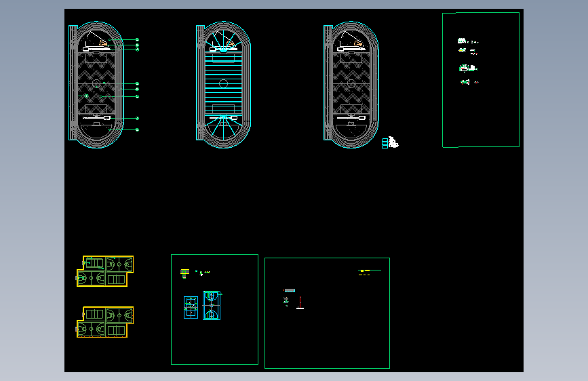
Task: Select the yellow dashed lines in bottom-right frame
Action: click(x=364, y=275)
